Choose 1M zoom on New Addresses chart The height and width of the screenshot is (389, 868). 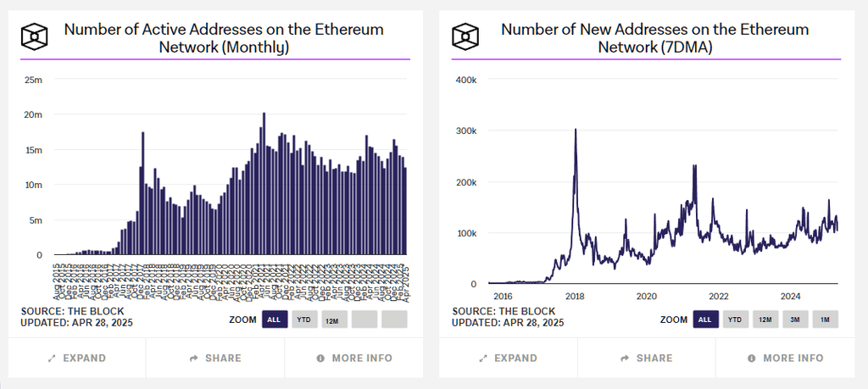[x=825, y=320]
